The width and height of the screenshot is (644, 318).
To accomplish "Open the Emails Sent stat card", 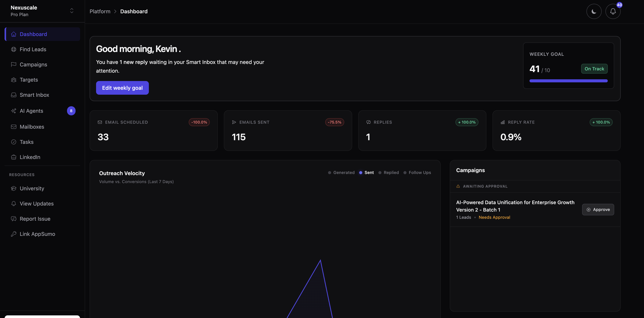I will tap(288, 130).
